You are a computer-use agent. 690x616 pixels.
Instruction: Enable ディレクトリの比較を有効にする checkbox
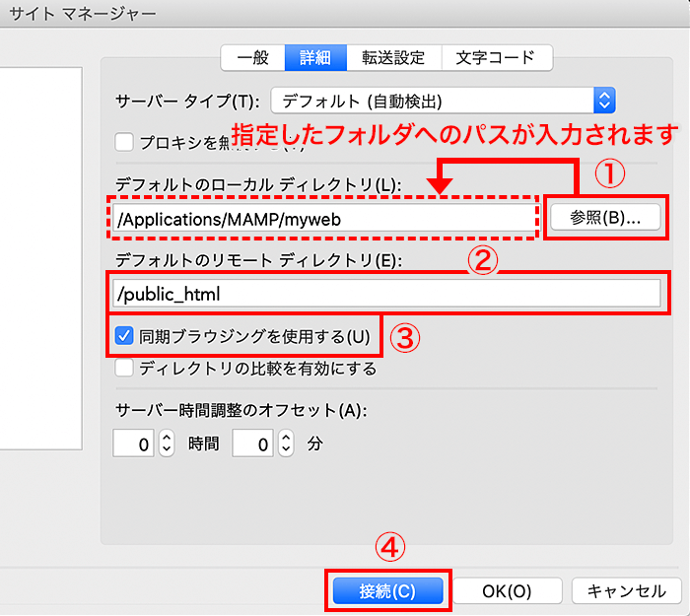coord(124,369)
